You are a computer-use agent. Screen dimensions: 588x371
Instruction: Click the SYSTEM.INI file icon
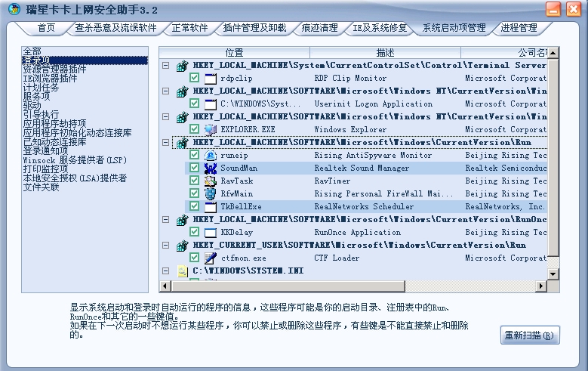(182, 271)
